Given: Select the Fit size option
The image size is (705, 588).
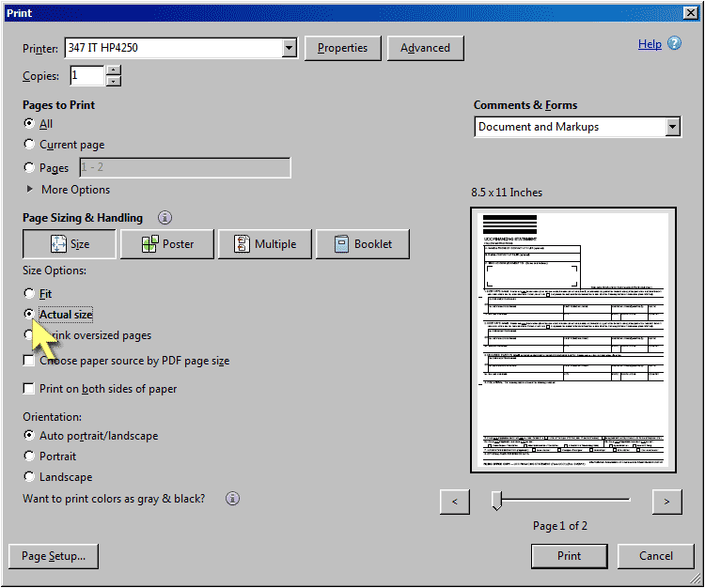Looking at the screenshot, I should [x=29, y=294].
